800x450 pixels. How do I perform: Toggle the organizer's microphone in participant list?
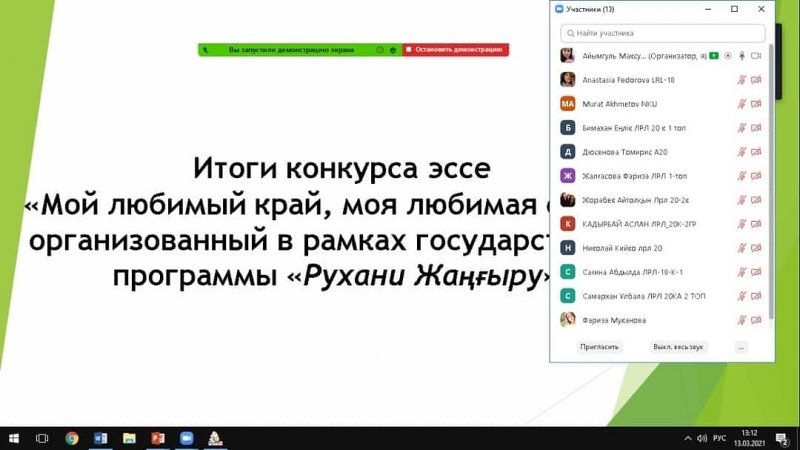742,55
